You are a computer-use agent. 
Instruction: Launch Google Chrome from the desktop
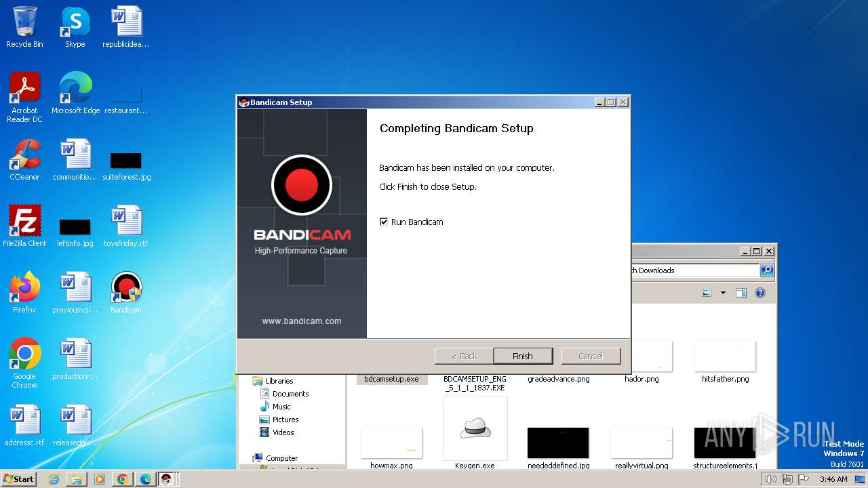[24, 363]
